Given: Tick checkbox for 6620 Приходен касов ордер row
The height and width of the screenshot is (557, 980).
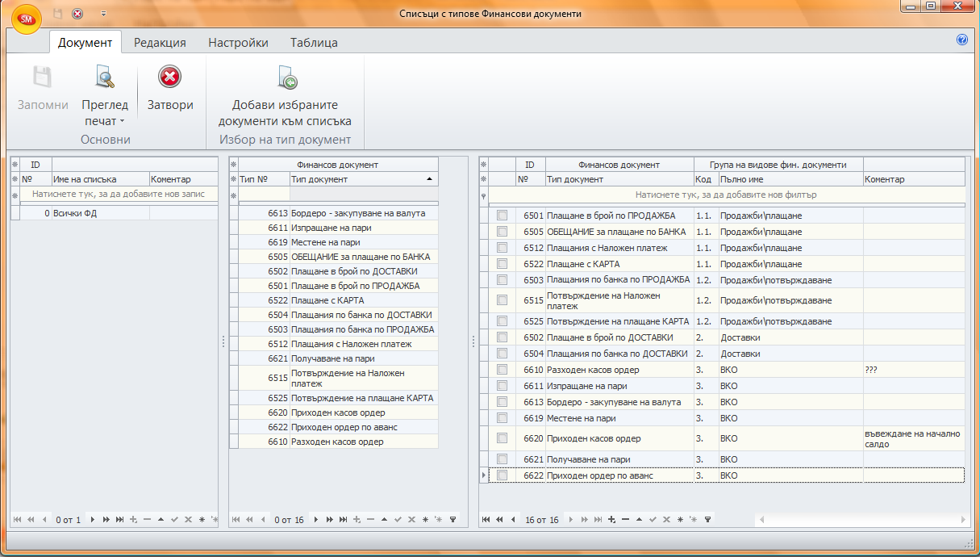Looking at the screenshot, I should coord(502,438).
